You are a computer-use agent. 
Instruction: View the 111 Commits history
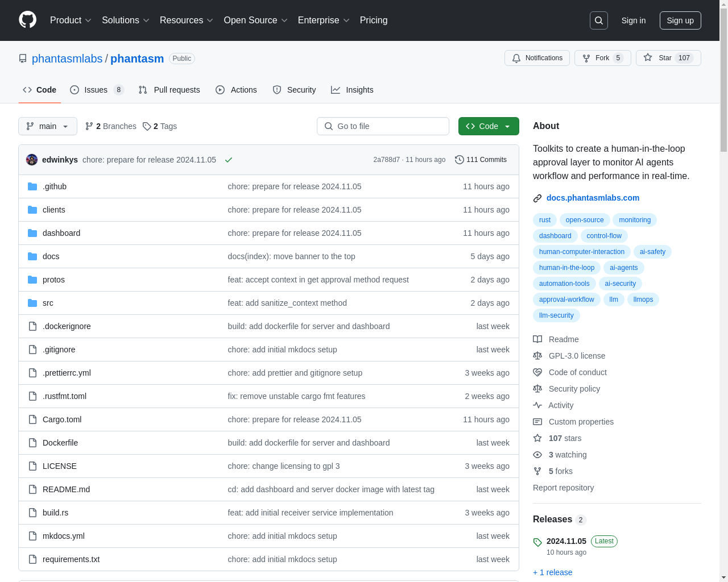click(x=481, y=160)
